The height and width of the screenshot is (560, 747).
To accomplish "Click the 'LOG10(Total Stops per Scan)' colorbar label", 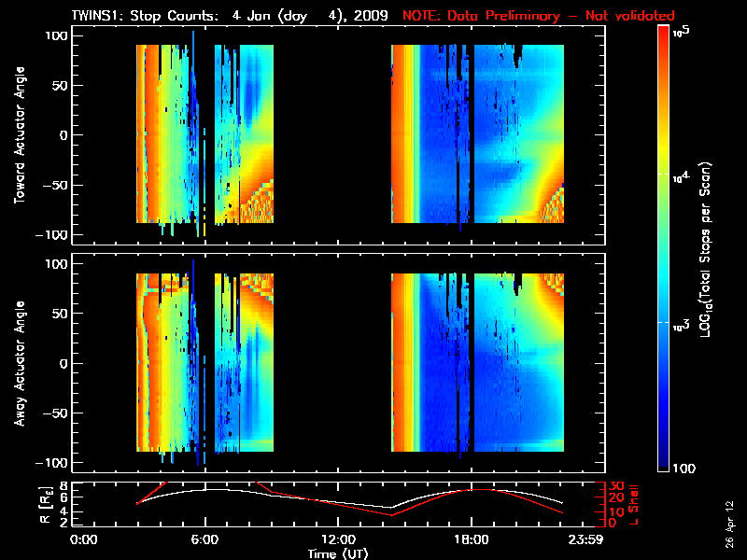I will coord(705,249).
